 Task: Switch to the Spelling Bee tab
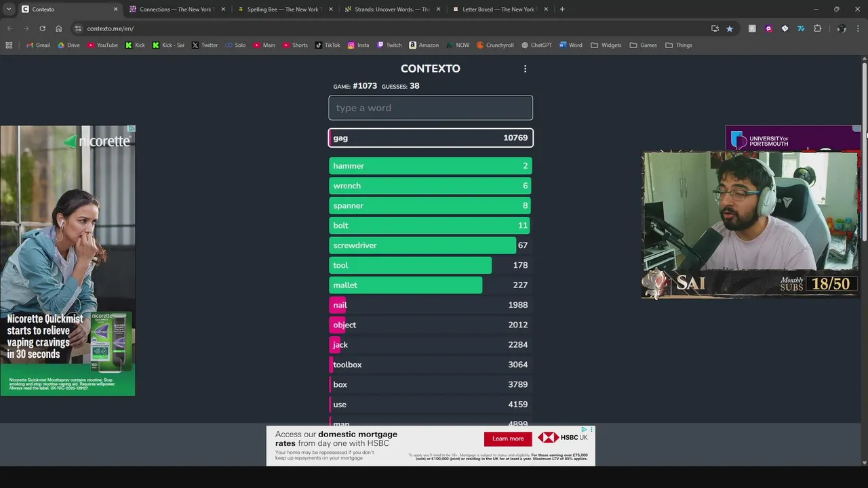click(x=283, y=9)
